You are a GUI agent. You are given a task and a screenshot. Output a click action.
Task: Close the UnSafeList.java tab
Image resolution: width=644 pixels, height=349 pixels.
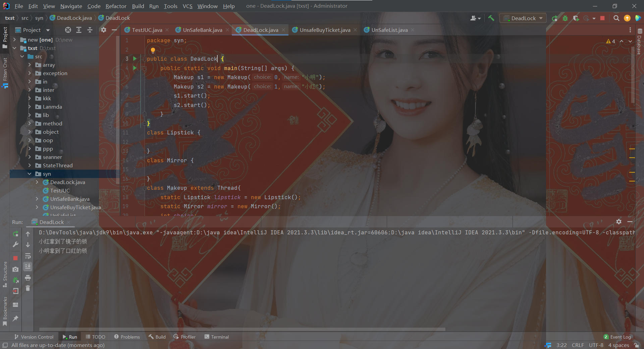(413, 30)
